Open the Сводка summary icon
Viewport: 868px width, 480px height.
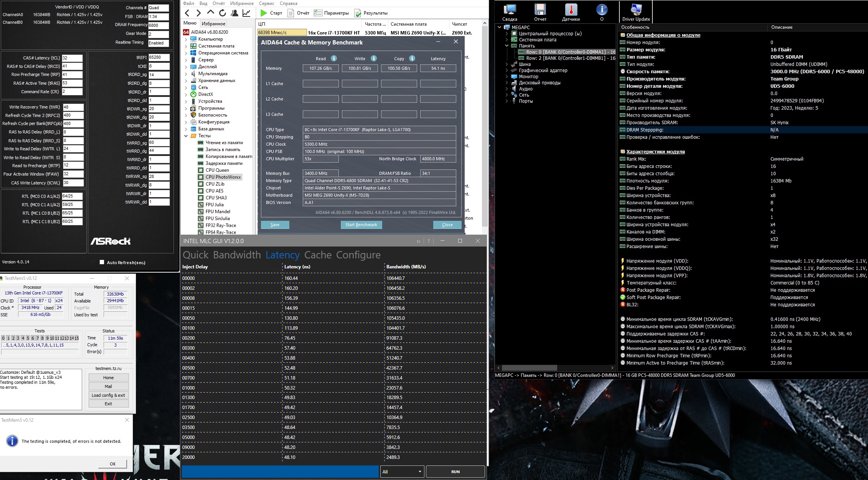(510, 10)
